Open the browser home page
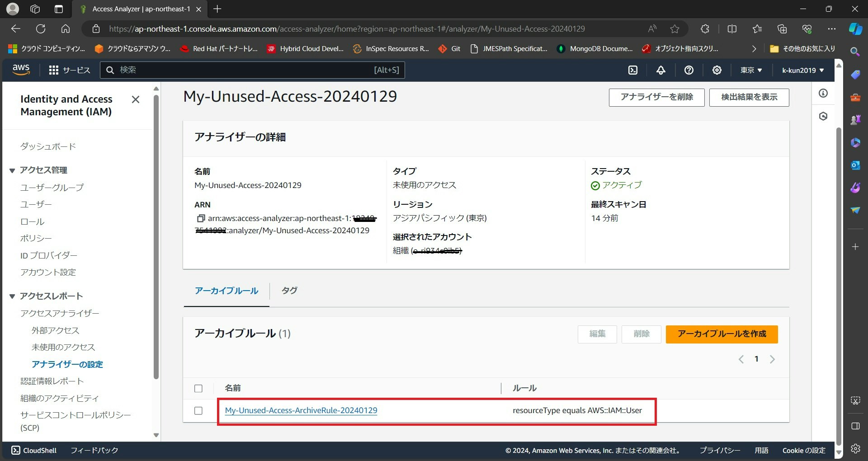868x461 pixels. (x=66, y=29)
